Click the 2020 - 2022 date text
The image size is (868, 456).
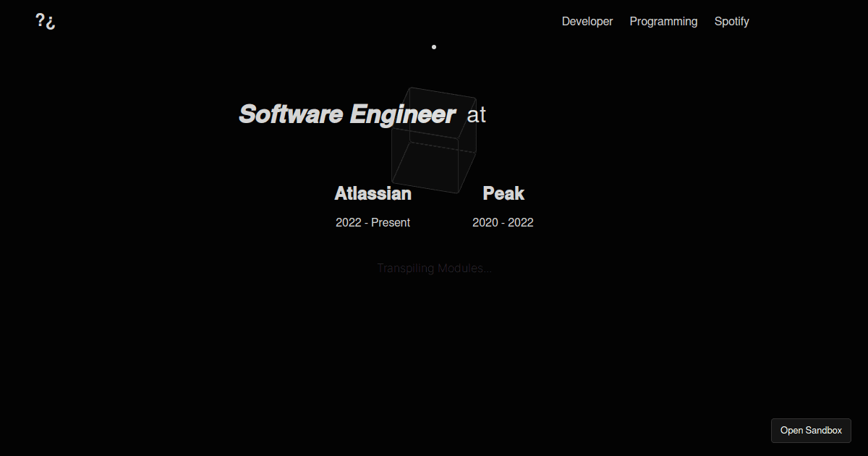pyautogui.click(x=503, y=223)
